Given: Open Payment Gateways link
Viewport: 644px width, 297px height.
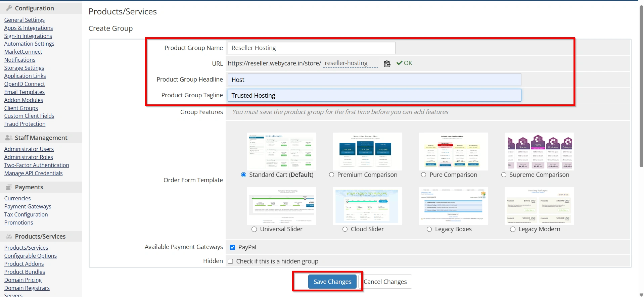Looking at the screenshot, I should pos(28,206).
